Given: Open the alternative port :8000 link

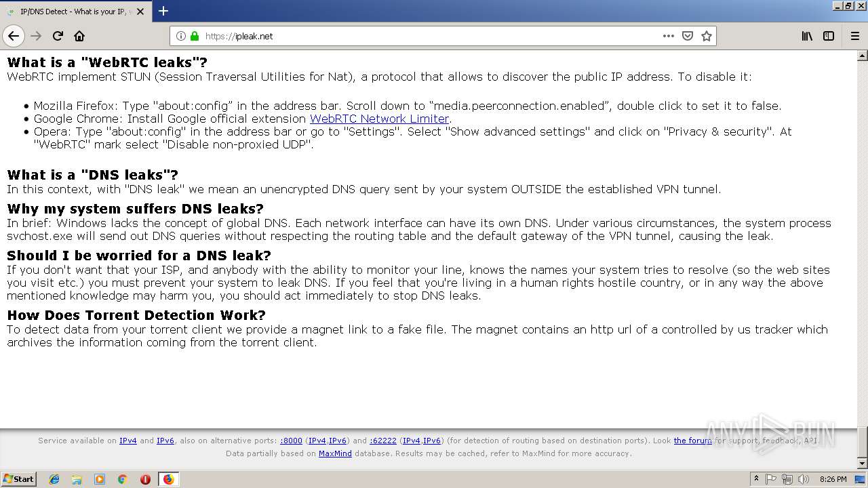Looking at the screenshot, I should point(291,441).
